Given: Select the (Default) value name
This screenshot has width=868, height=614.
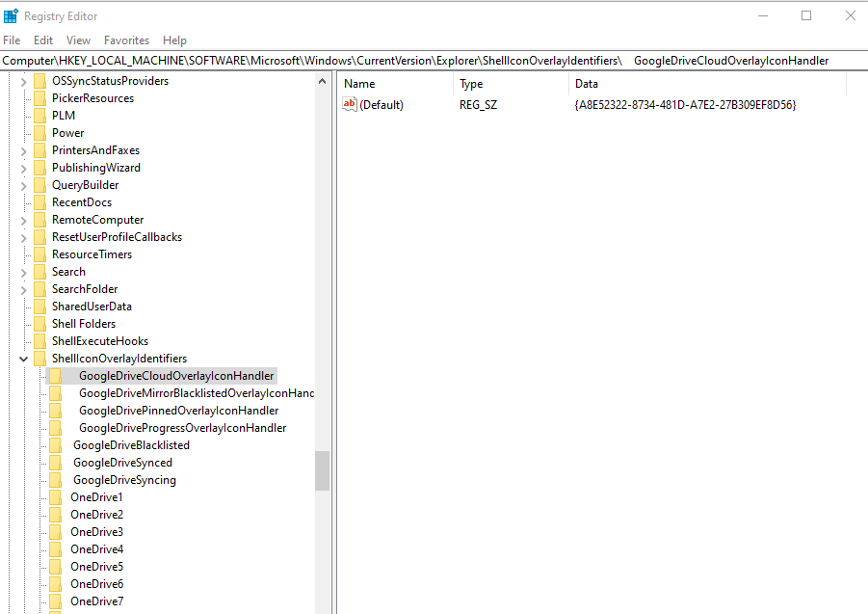Looking at the screenshot, I should [381, 105].
